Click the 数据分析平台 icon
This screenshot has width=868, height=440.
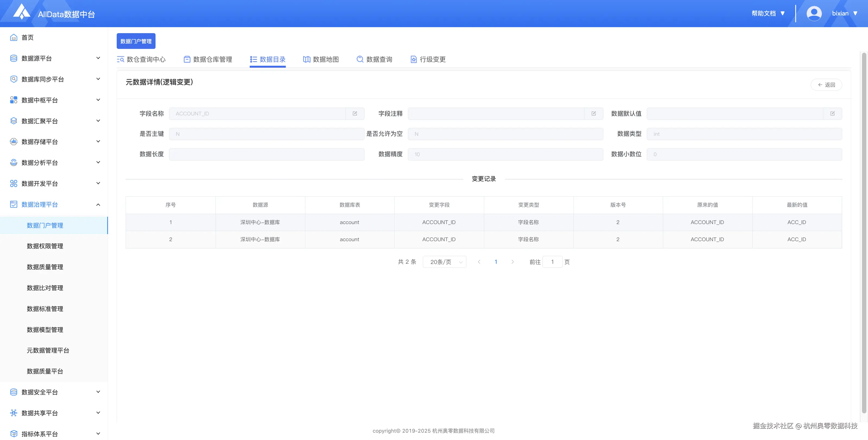pyautogui.click(x=14, y=162)
